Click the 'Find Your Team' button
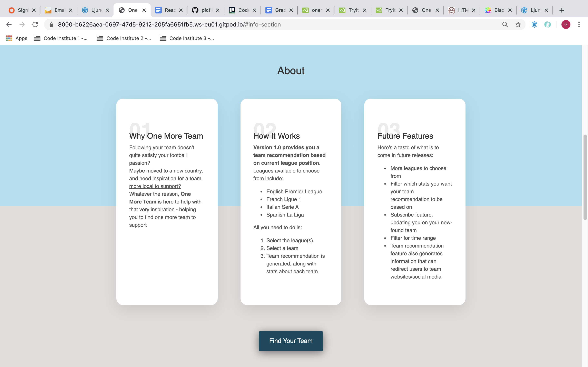The height and width of the screenshot is (367, 588). (x=291, y=341)
